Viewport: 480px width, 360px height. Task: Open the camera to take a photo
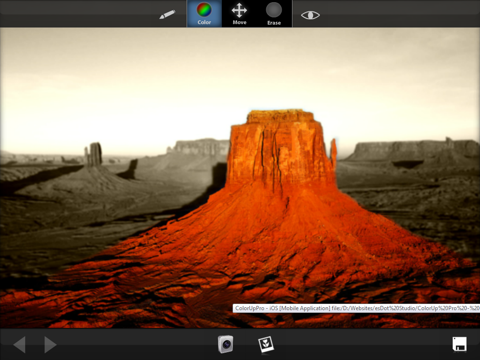point(226,344)
